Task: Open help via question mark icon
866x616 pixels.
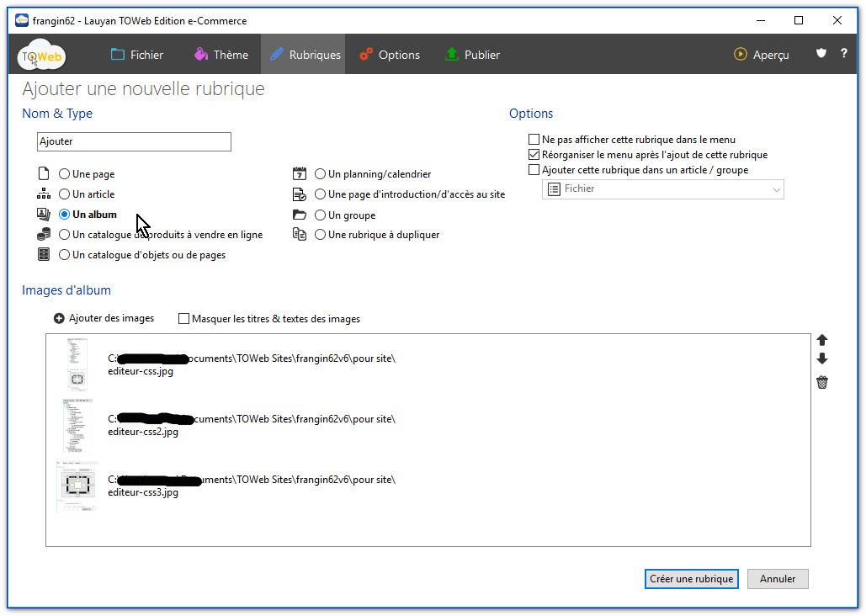Action: pyautogui.click(x=843, y=54)
